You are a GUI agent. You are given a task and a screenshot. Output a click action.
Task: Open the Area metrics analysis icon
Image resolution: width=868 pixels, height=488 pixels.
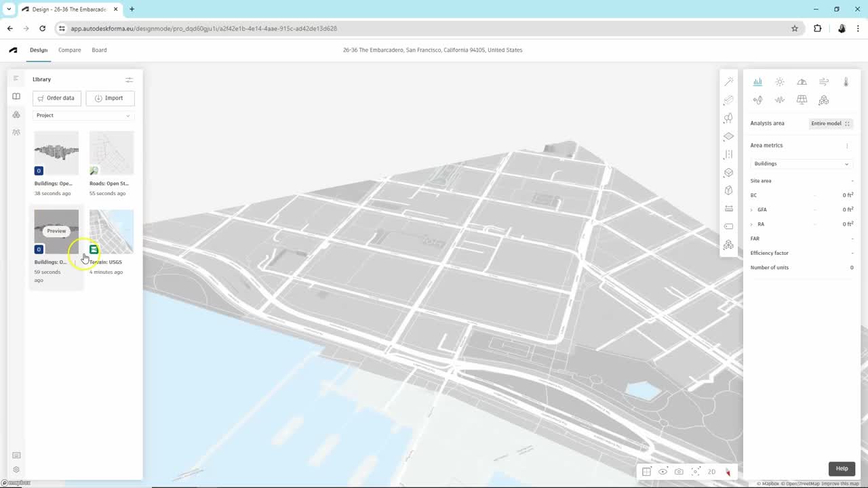[757, 82]
